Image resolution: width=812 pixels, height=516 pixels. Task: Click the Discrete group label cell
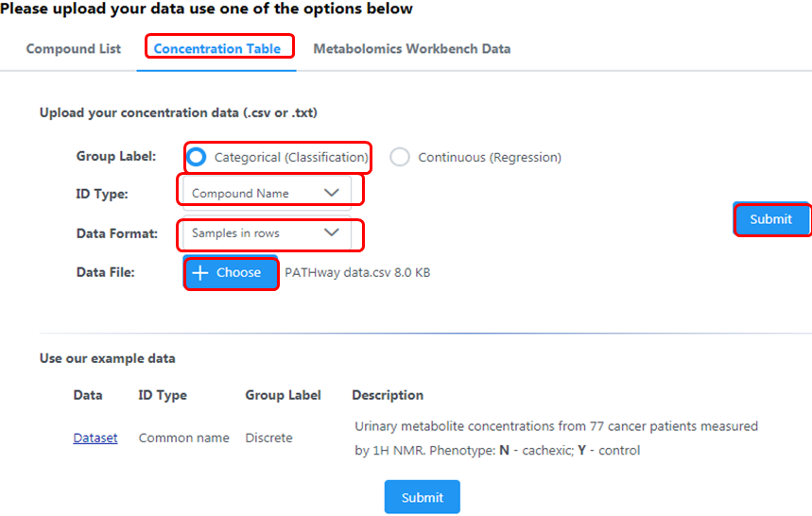pyautogui.click(x=268, y=438)
